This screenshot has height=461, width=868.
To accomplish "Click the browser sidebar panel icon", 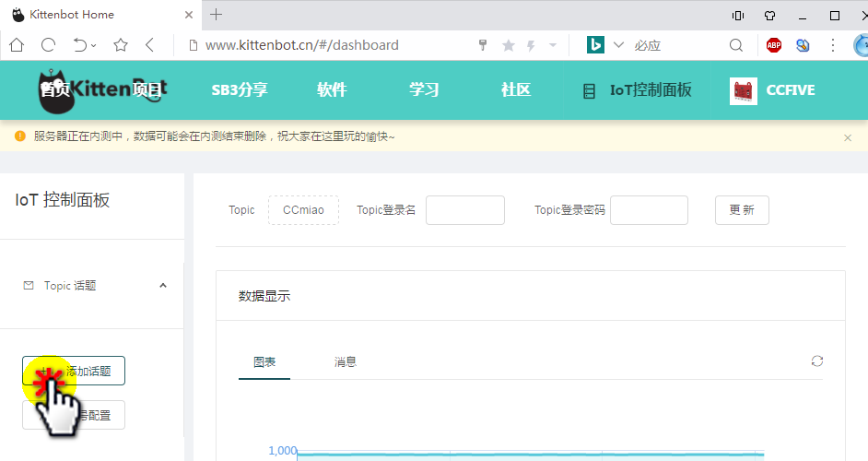I will [737, 16].
